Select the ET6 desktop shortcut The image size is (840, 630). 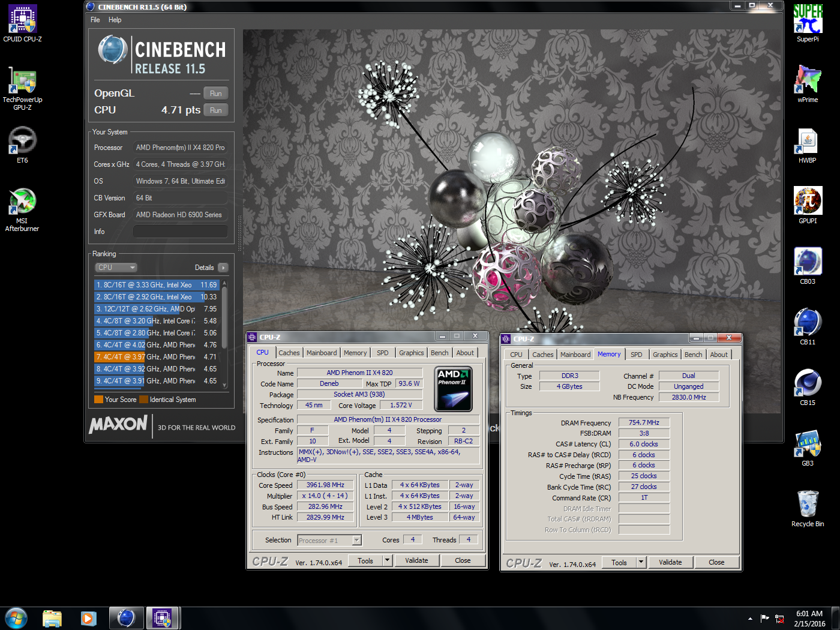coord(22,145)
